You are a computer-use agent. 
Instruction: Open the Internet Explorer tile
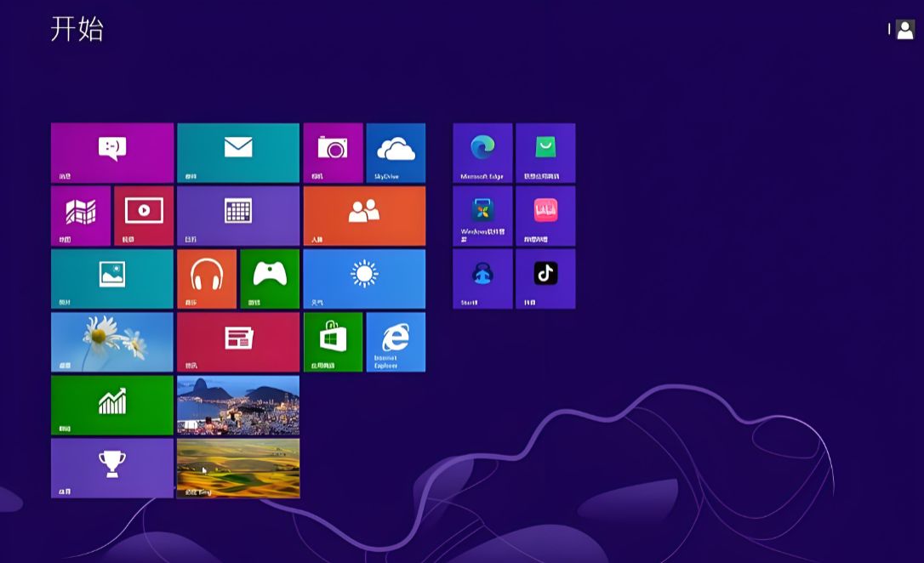396,342
